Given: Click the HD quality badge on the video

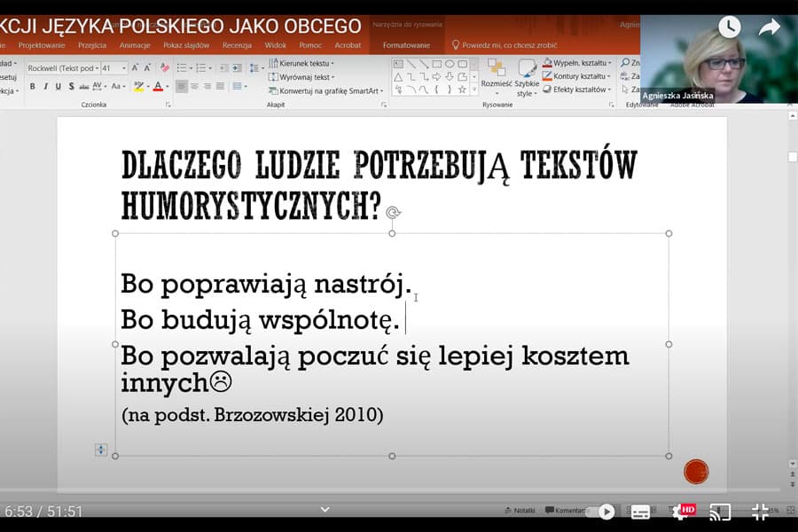Looking at the screenshot, I should click(x=687, y=512).
